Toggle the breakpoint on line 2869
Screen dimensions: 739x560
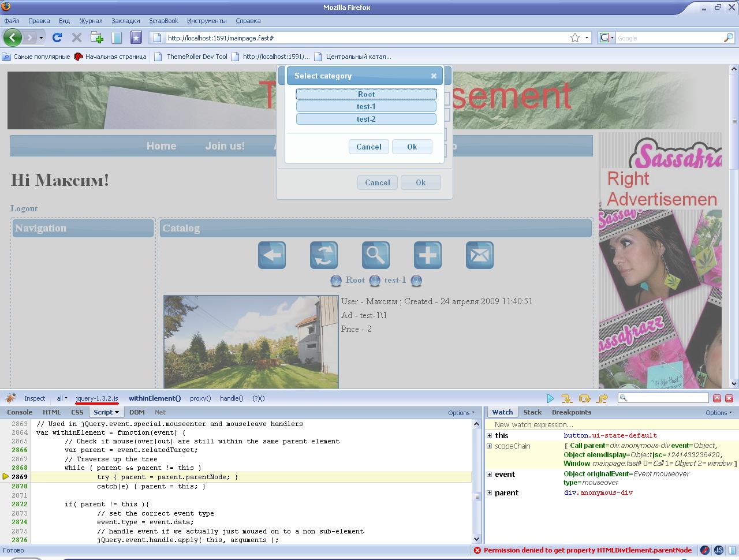[19, 477]
